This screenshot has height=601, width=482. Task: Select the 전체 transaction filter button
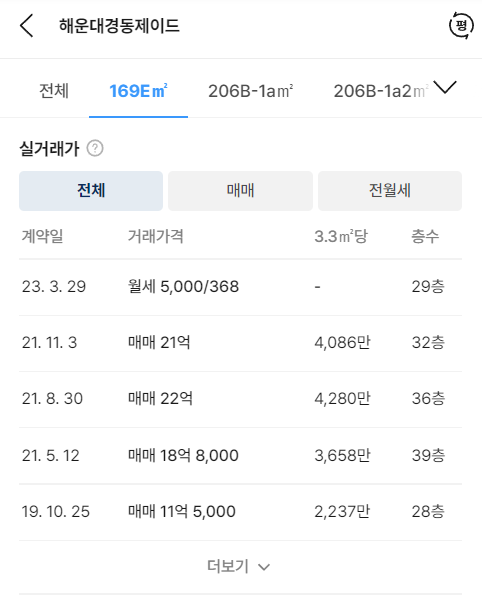pos(91,191)
